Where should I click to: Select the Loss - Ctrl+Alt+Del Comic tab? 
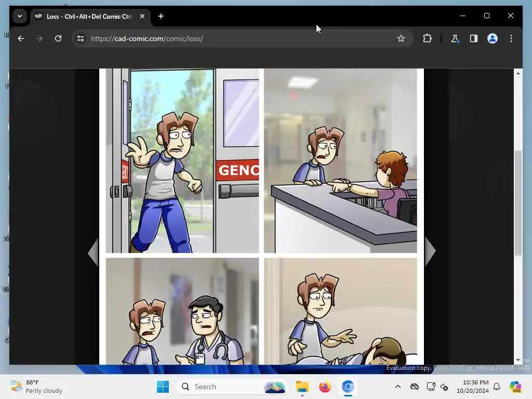coord(90,16)
